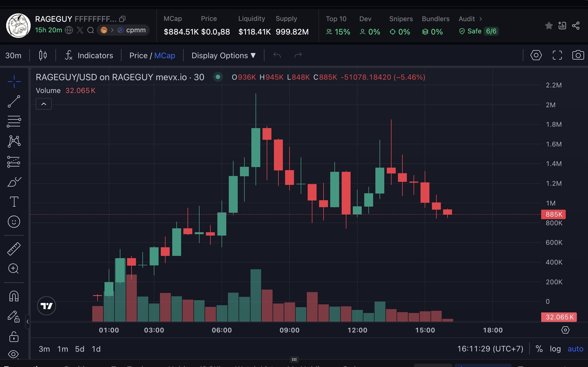Collapse the drawing toolbar side arrow

[x=27, y=322]
